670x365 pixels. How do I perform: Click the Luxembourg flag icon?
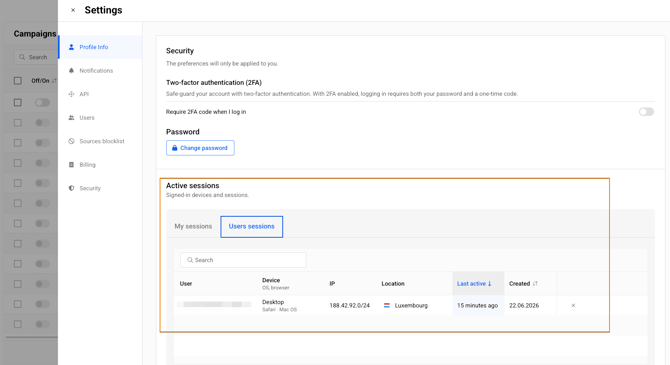pos(387,306)
